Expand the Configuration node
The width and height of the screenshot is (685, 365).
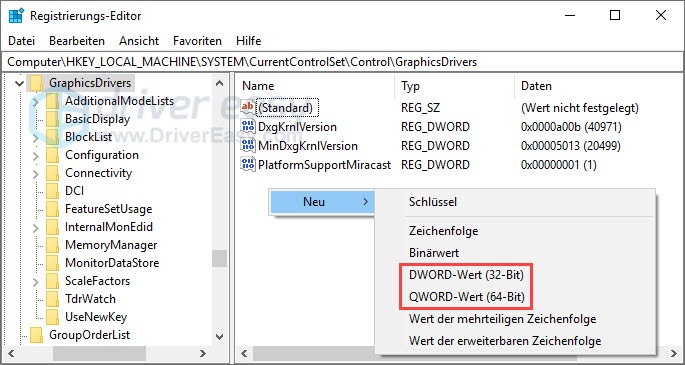click(36, 155)
